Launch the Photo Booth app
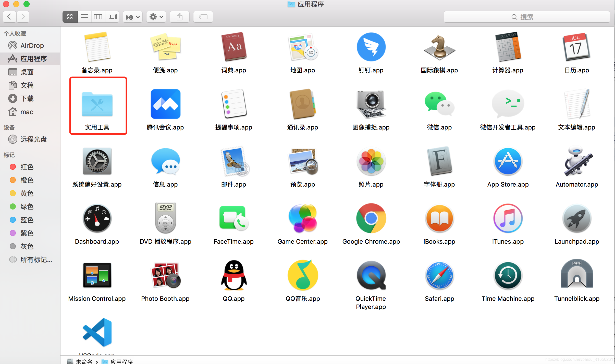The image size is (615, 364). pos(165,275)
